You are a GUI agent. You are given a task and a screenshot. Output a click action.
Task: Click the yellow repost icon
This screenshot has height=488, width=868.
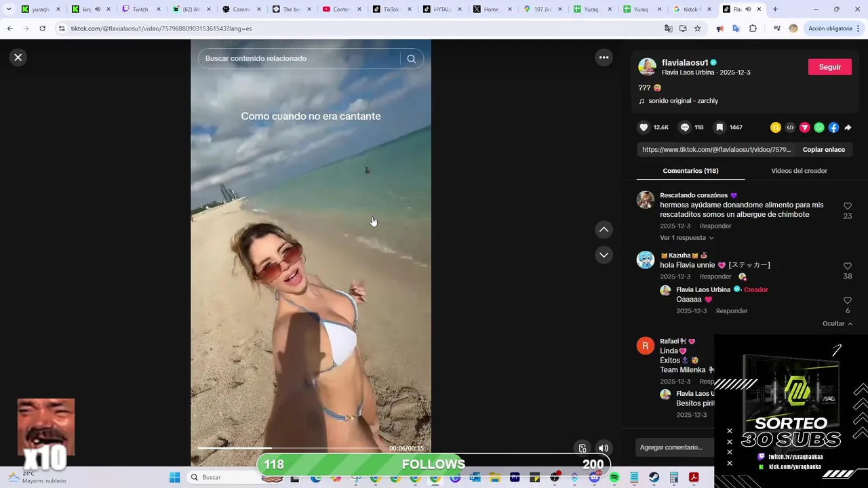776,127
